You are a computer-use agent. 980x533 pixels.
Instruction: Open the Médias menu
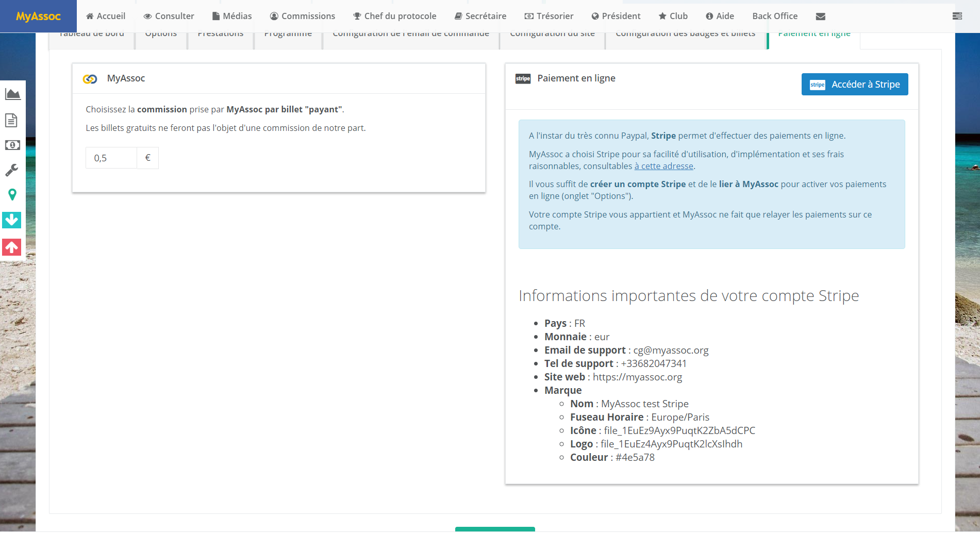[232, 16]
